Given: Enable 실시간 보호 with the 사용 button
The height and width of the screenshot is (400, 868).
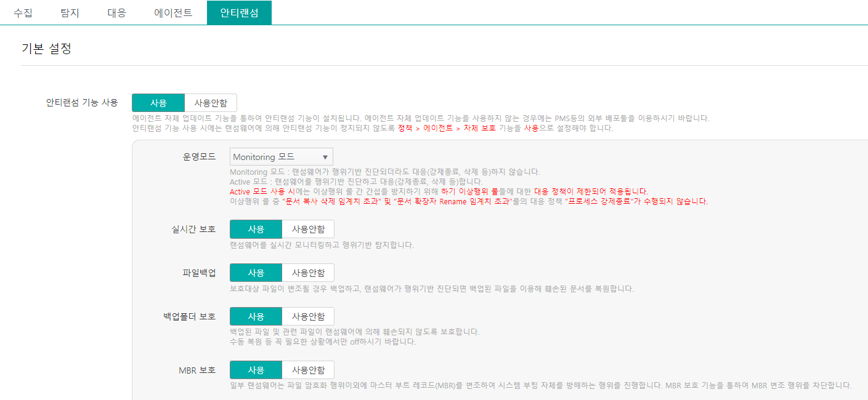Looking at the screenshot, I should pyautogui.click(x=255, y=228).
